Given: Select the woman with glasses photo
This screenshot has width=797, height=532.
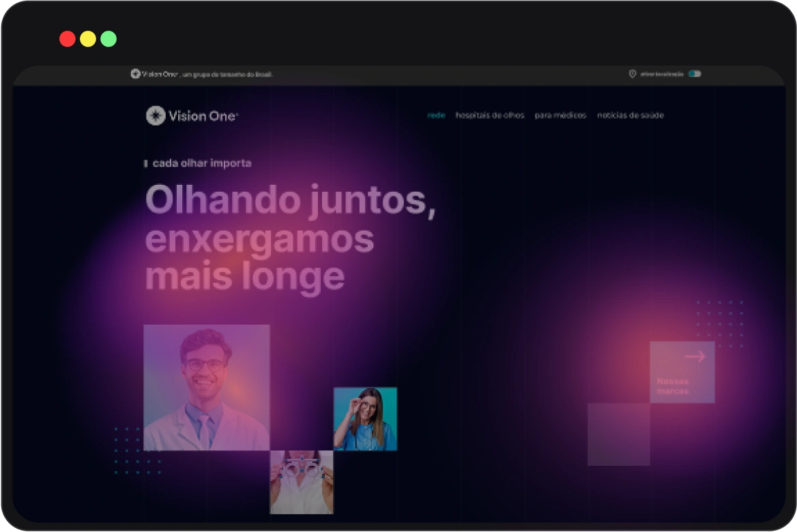Looking at the screenshot, I should (x=365, y=419).
